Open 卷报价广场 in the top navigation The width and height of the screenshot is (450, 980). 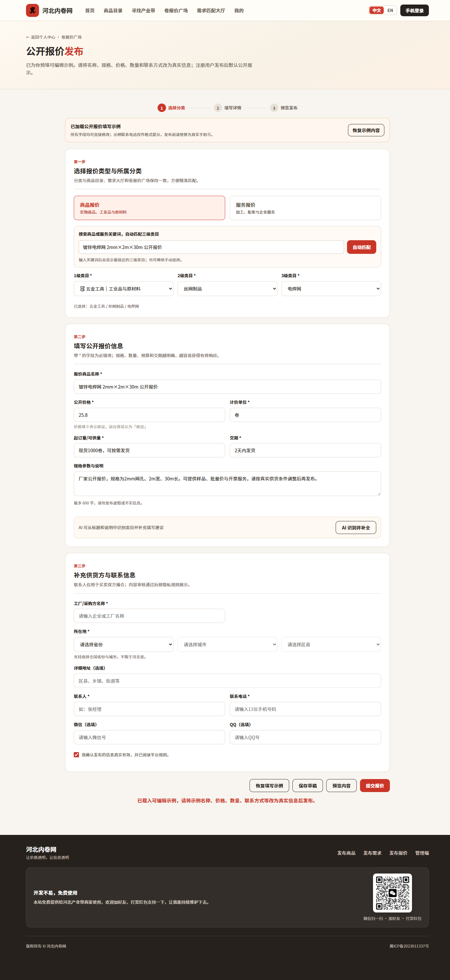pos(176,10)
